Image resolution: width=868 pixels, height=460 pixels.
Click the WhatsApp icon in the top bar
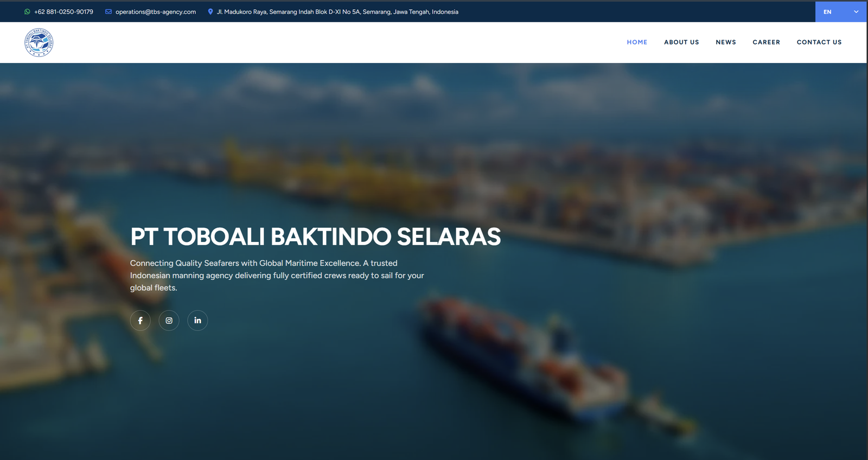(x=27, y=11)
